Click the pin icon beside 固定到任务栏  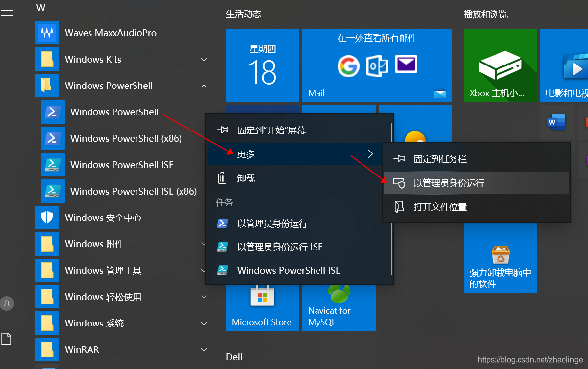[399, 159]
